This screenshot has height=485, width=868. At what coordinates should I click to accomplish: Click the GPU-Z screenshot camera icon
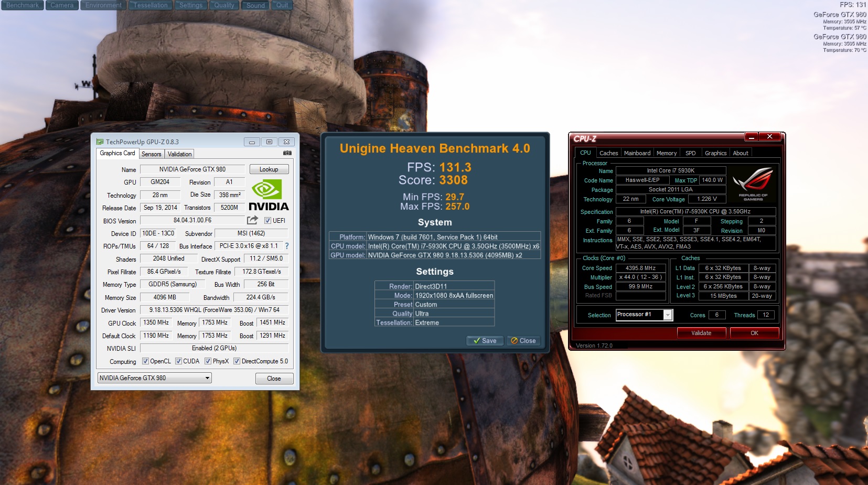(x=287, y=153)
